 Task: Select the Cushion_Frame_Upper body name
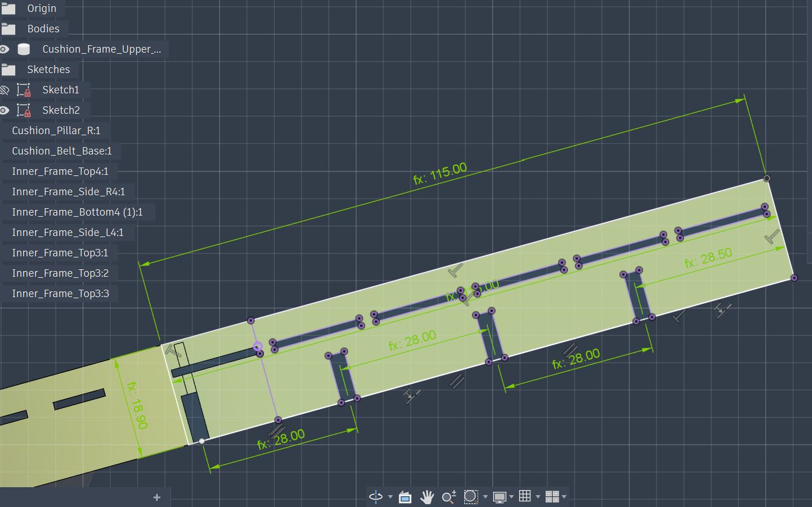coord(102,49)
